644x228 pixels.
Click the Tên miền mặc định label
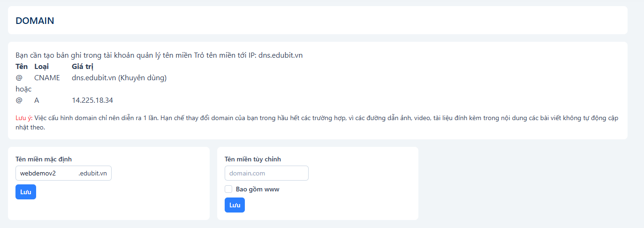tap(44, 159)
